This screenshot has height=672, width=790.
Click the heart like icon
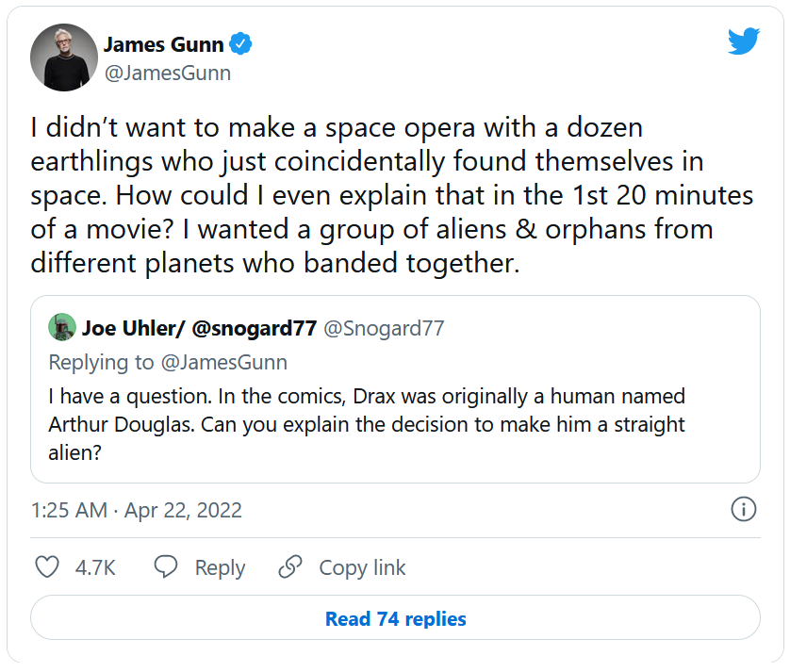click(x=47, y=567)
